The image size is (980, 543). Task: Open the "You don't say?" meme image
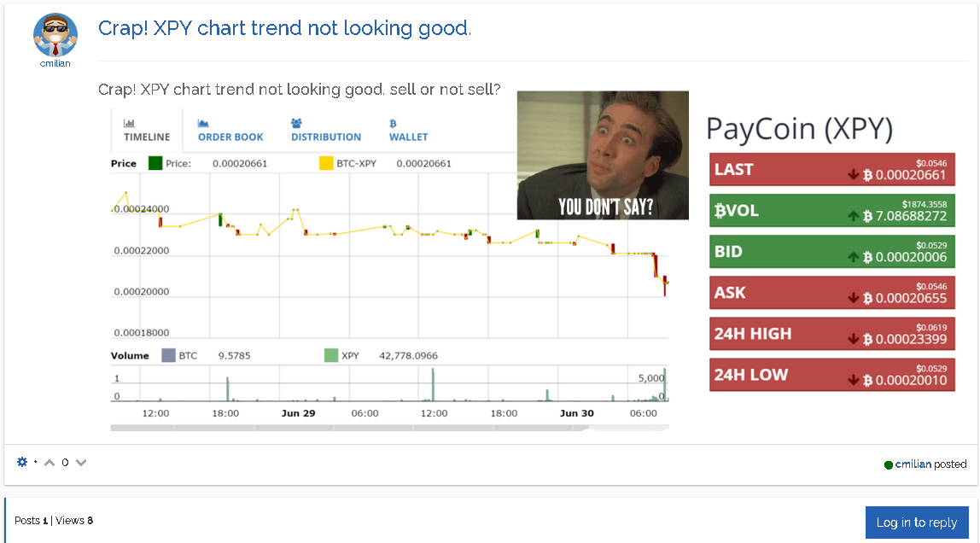603,155
